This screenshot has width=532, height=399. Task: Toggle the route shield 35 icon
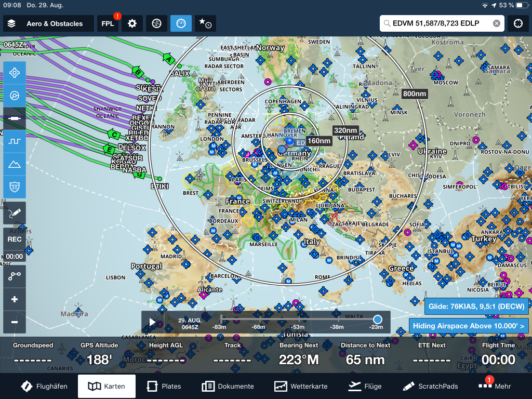tap(15, 187)
